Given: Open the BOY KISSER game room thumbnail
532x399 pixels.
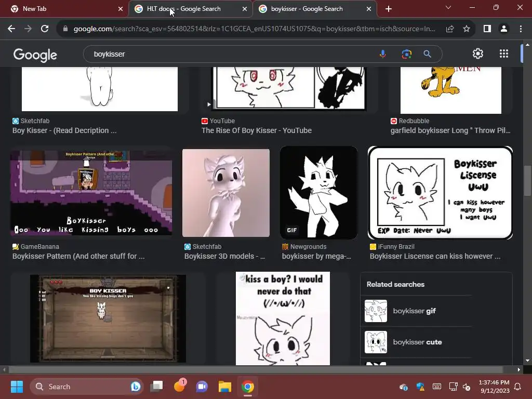Looking at the screenshot, I should [x=108, y=318].
